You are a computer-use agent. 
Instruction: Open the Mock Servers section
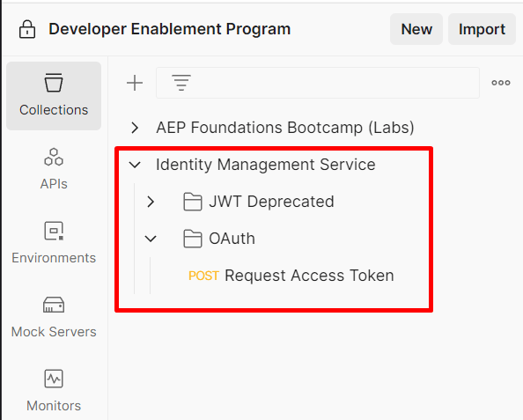pos(54,318)
